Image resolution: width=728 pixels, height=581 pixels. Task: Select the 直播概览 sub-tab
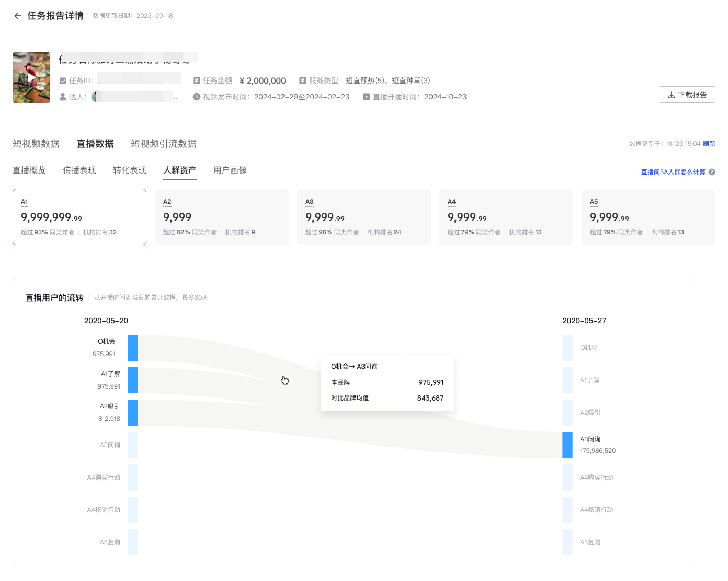tap(29, 170)
